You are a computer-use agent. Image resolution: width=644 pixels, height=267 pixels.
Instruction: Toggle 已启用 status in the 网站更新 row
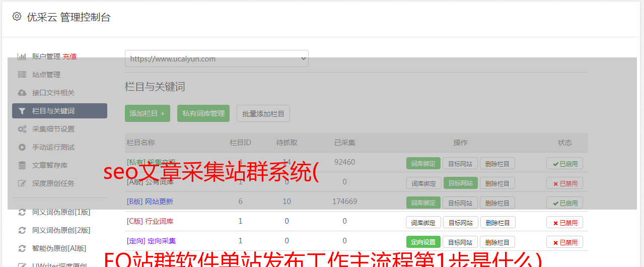coord(564,203)
